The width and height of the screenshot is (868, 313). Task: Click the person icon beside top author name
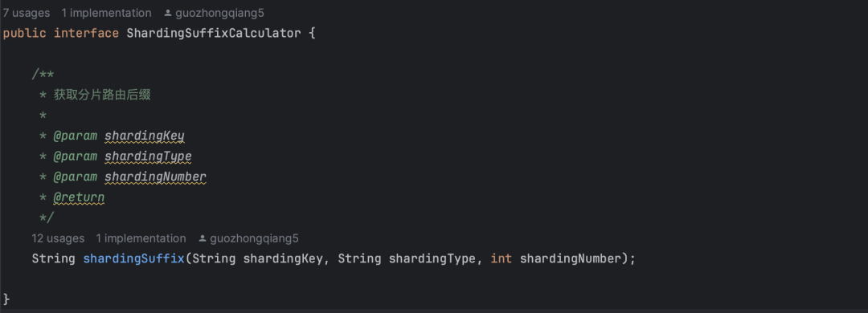pyautogui.click(x=168, y=13)
